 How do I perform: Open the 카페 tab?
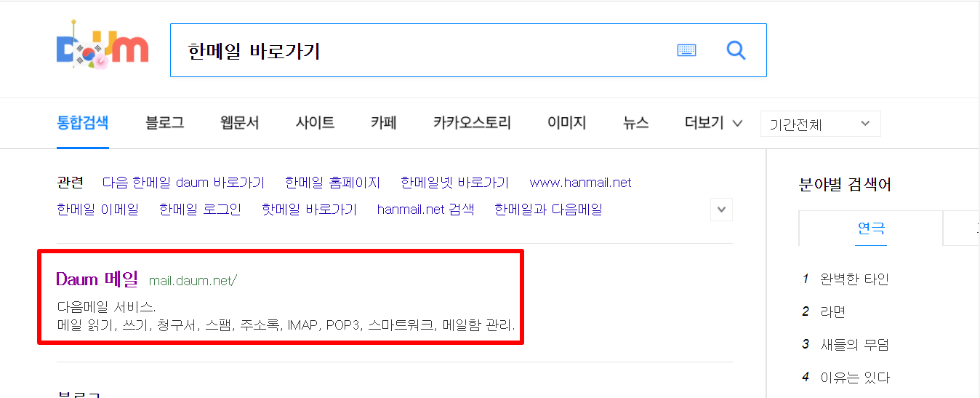point(384,123)
